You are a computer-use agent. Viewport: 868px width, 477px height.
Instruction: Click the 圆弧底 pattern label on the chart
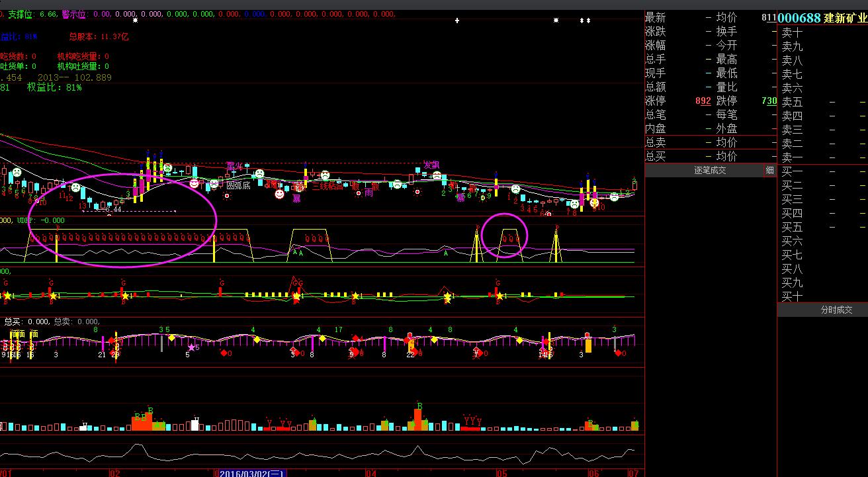click(238, 186)
